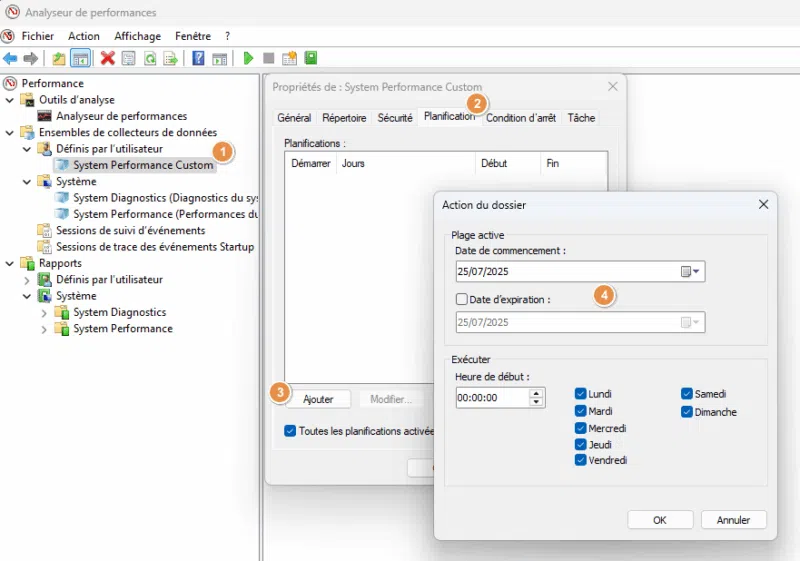800x561 pixels.
Task: Click the red Delete X toolbar icon
Action: 107,58
